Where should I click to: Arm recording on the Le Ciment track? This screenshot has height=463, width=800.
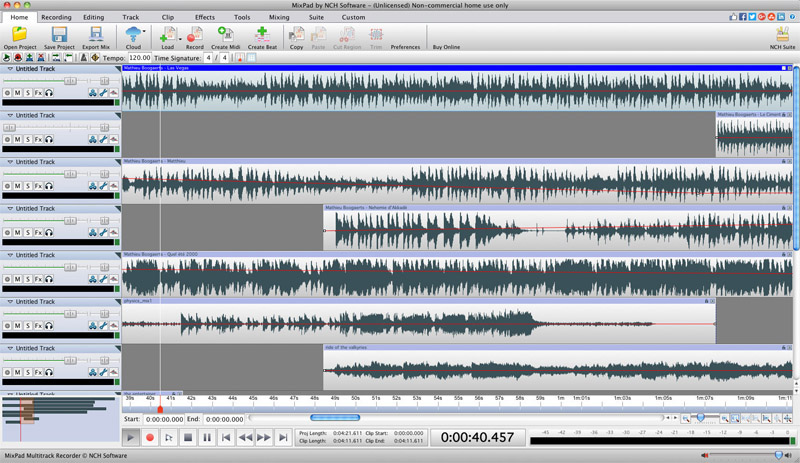pyautogui.click(x=7, y=139)
